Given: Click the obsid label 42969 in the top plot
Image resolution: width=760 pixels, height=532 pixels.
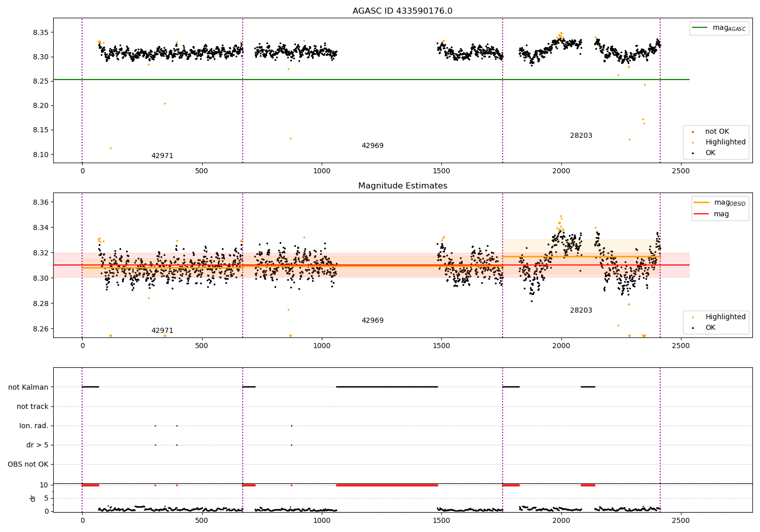Looking at the screenshot, I should click(x=372, y=145).
